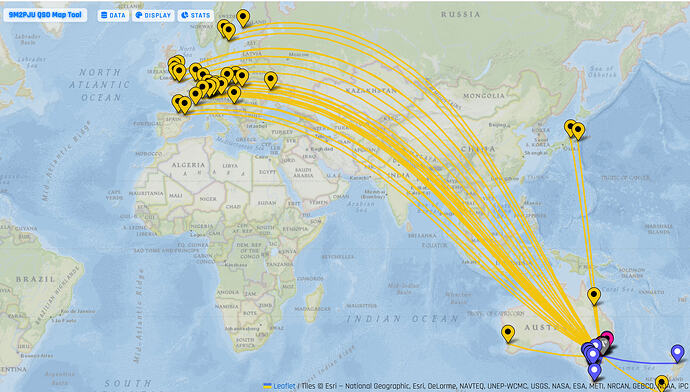This screenshot has height=392, width=690.
Task: Select the lone yellow marker east of Ukraine
Action: [x=271, y=81]
